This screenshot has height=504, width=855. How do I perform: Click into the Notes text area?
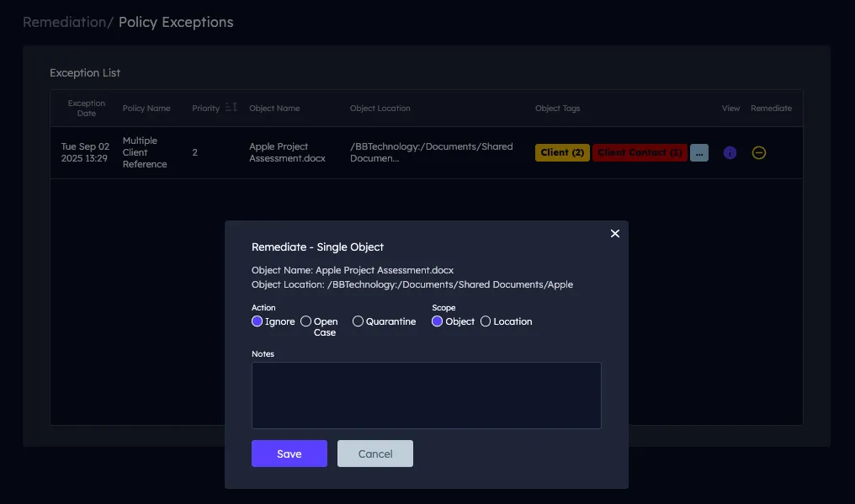tap(427, 395)
